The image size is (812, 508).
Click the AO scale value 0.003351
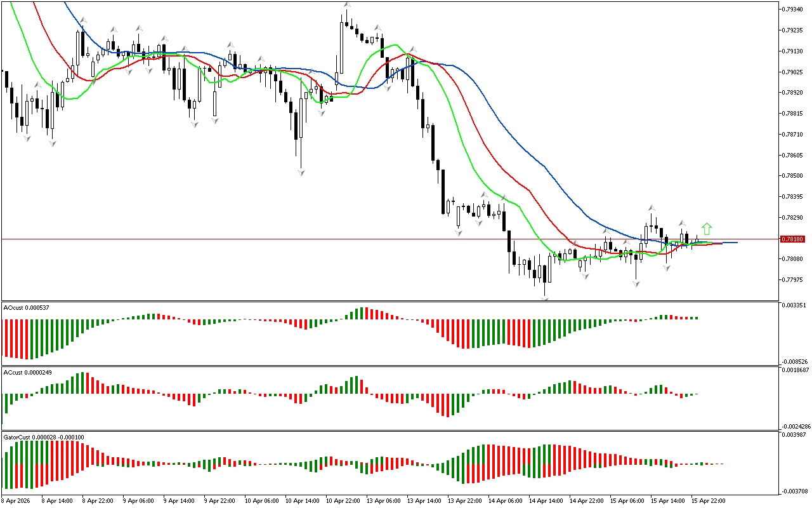(794, 305)
